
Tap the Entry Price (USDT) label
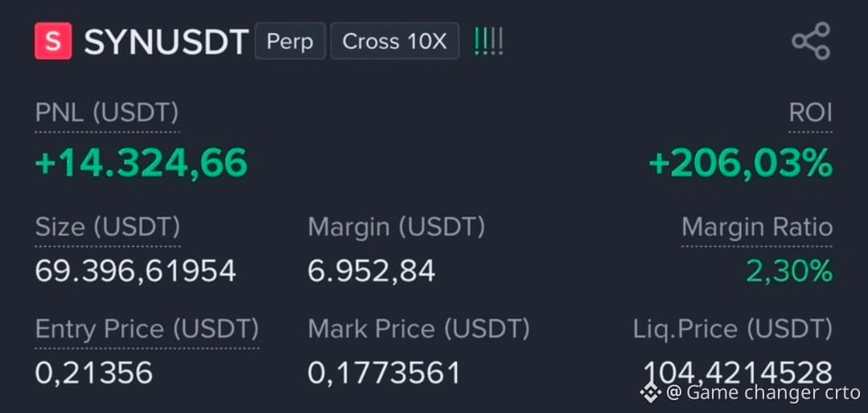[146, 329]
